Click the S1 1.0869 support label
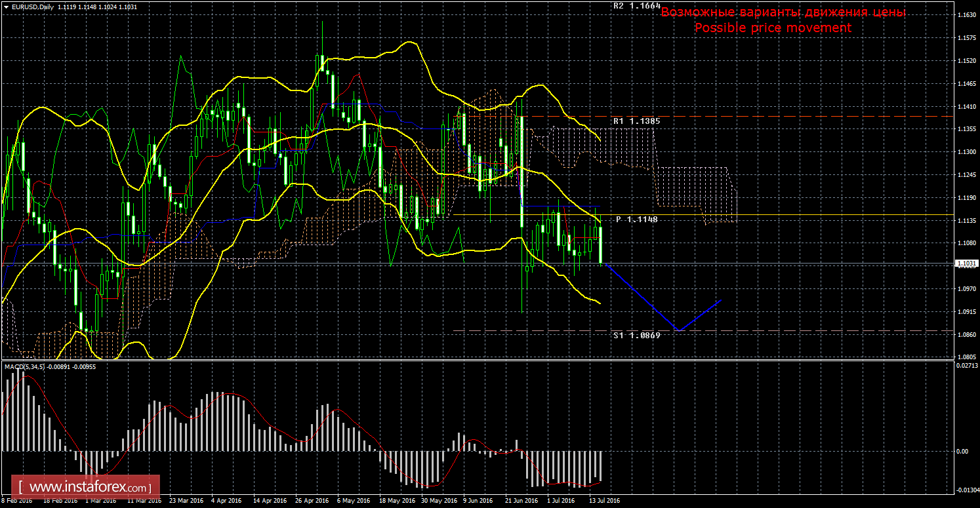The width and height of the screenshot is (980, 508). coord(636,335)
